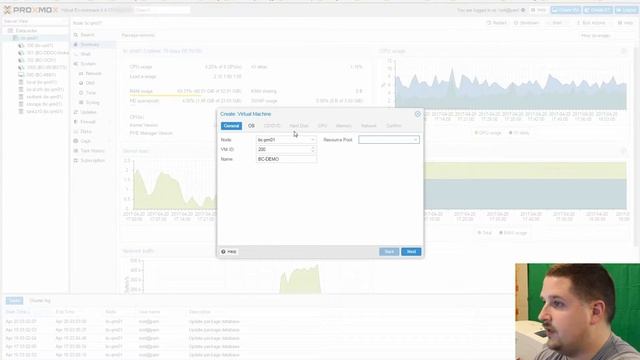Open the Network menu item under System
640x360 pixels.
pyautogui.click(x=93, y=73)
